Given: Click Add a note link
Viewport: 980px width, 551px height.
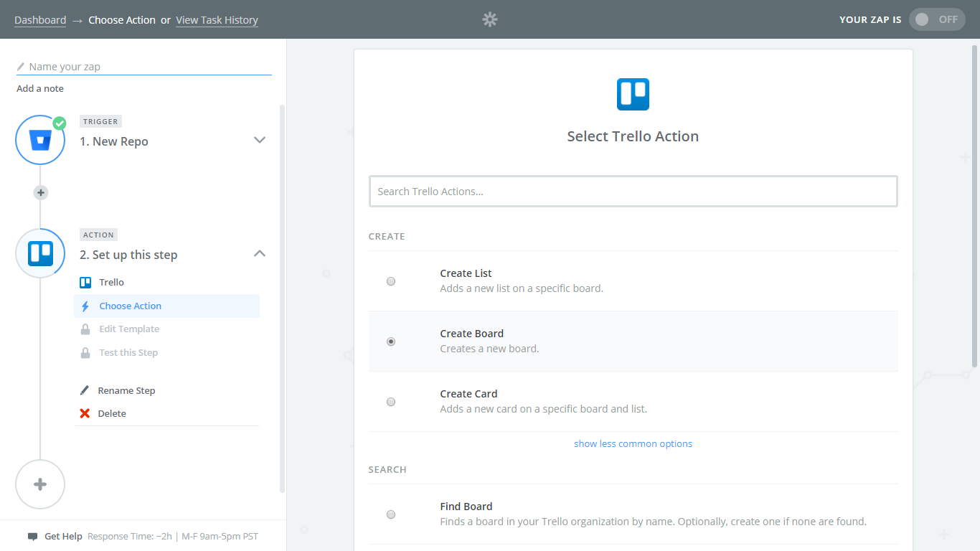Looking at the screenshot, I should pos(40,88).
